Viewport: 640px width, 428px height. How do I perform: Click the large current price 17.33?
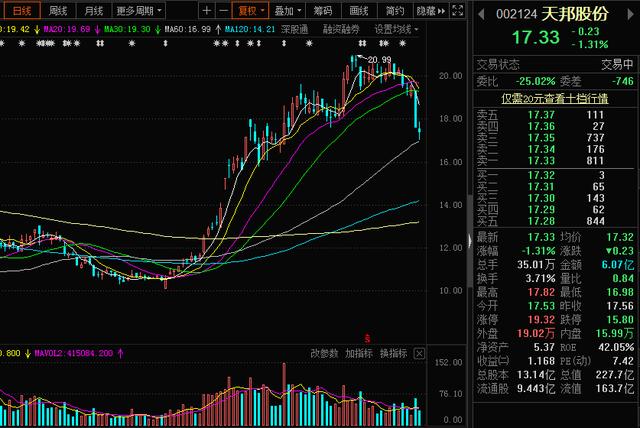536,38
